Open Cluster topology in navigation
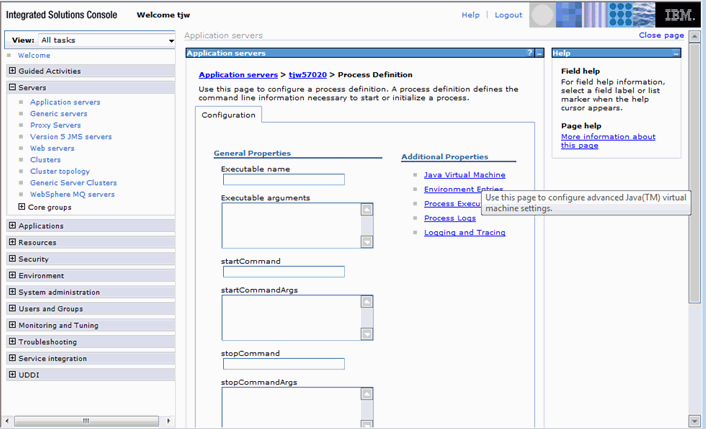This screenshot has width=706, height=429. pos(60,172)
